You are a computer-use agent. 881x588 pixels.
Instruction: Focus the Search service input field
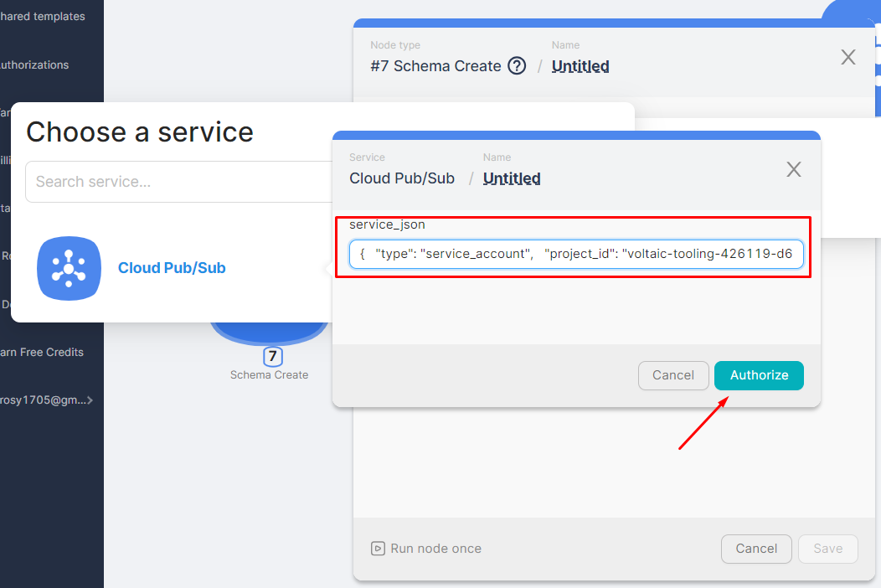pos(178,182)
